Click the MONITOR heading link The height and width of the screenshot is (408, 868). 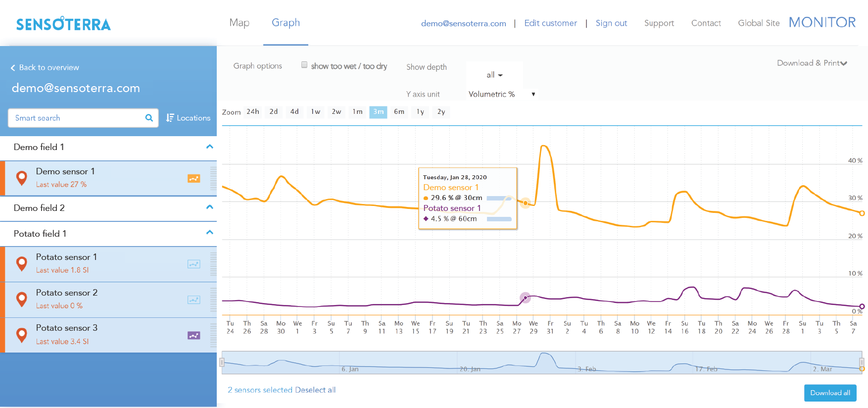[x=822, y=22]
